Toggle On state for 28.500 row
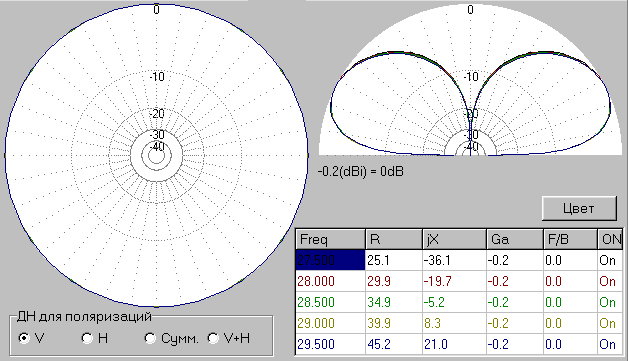Screen dimensions: 628x361 tap(610, 302)
